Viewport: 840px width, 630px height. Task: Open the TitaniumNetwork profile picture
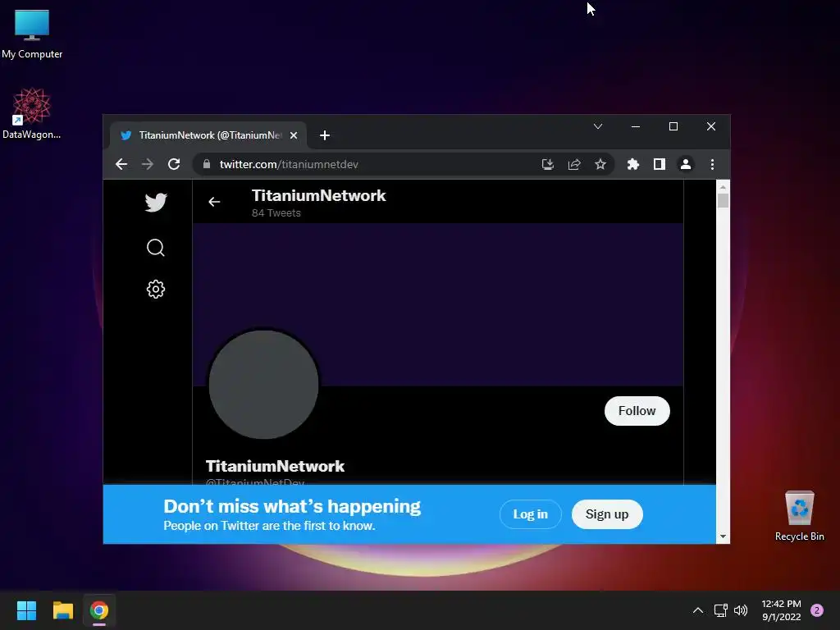pos(263,385)
